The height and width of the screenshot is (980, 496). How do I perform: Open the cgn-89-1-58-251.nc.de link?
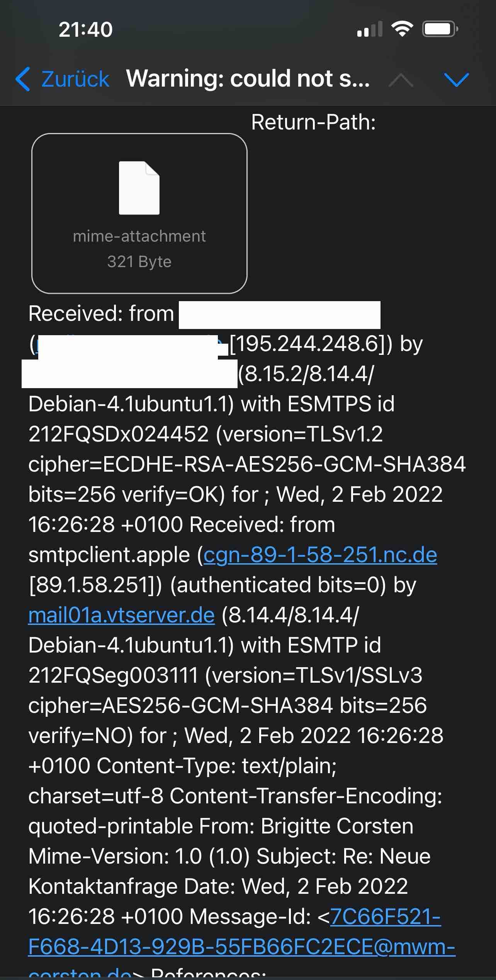(320, 555)
